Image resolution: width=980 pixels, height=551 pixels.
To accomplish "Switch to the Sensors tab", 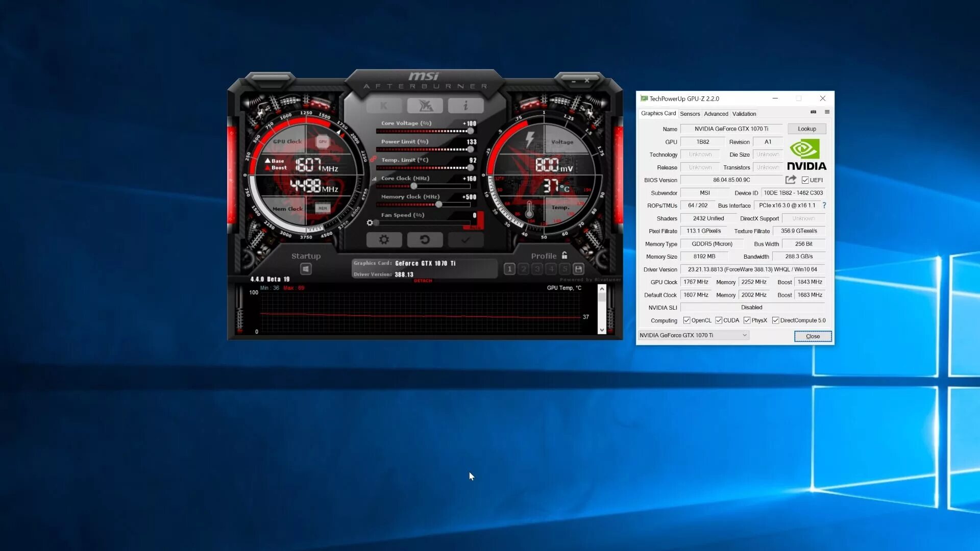I will click(690, 114).
